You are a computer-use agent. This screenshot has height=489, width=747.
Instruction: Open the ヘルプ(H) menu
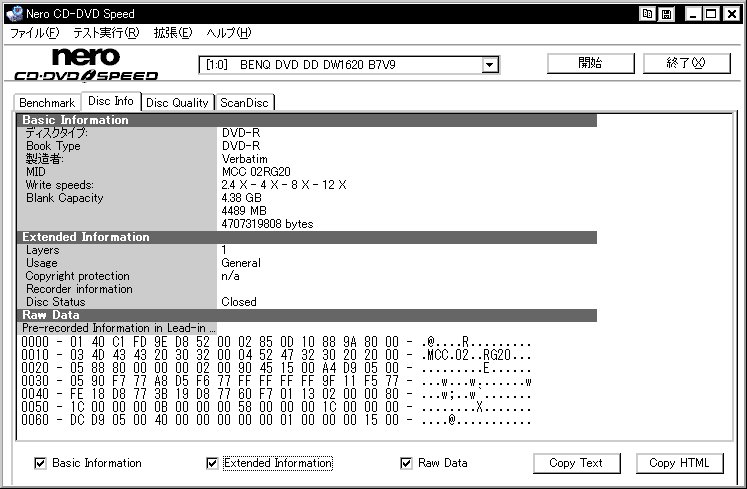click(x=229, y=33)
